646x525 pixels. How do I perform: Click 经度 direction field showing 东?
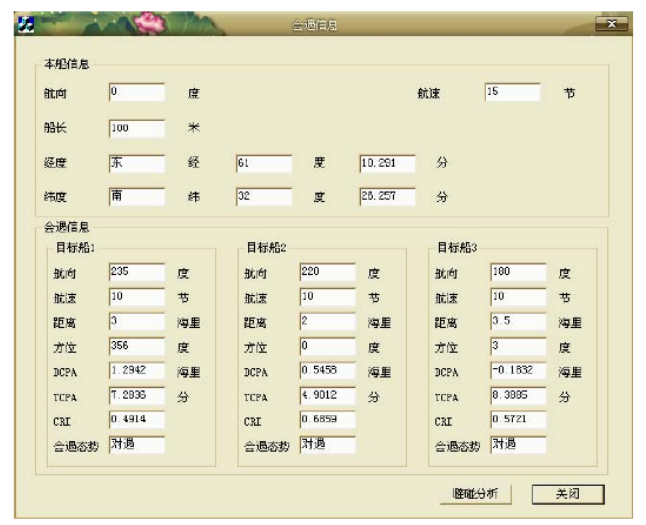pyautogui.click(x=137, y=163)
